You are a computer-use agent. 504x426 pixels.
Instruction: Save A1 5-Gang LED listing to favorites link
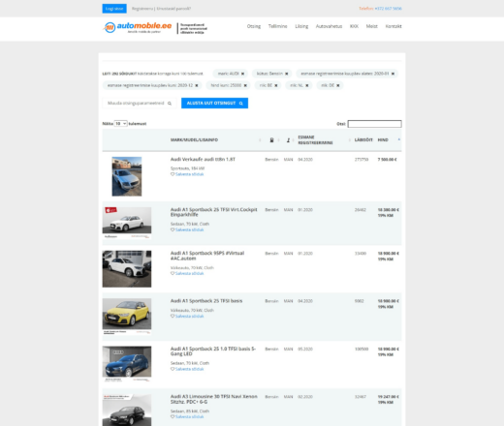[189, 369]
